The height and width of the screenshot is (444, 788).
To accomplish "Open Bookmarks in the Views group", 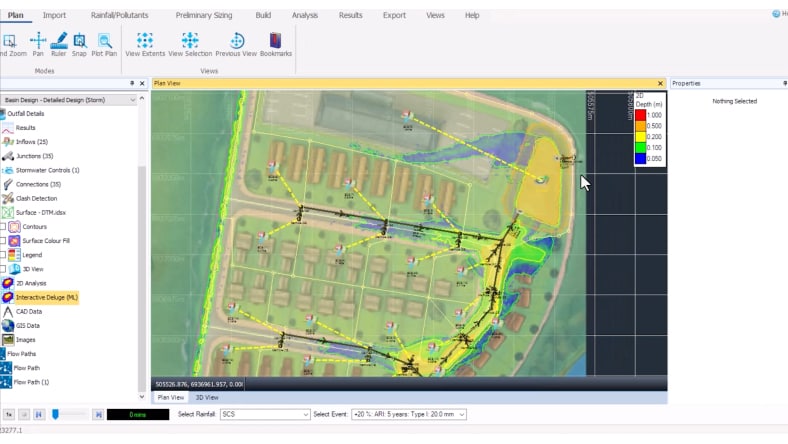I will 275,44.
